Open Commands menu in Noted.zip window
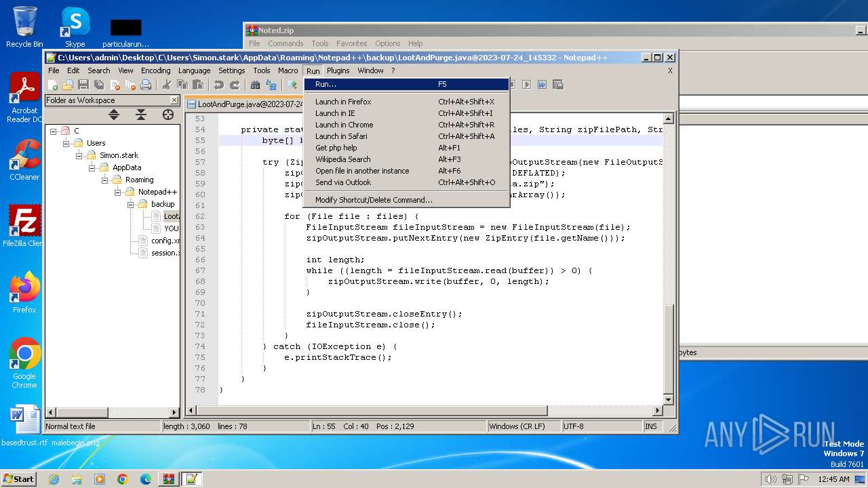 point(285,43)
